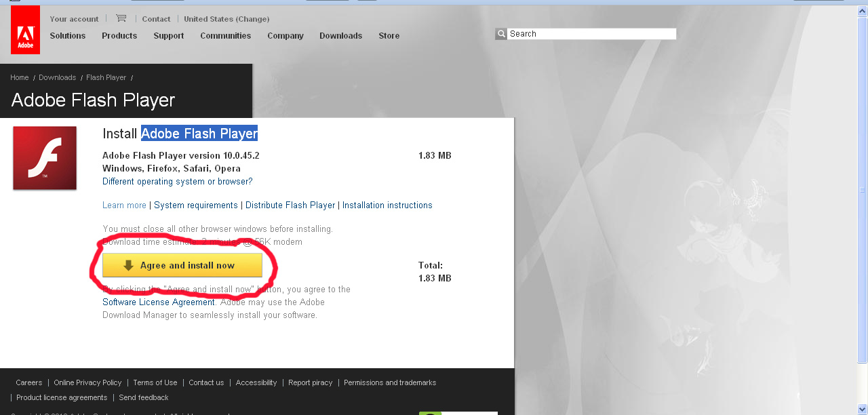Open Careers footer link

click(29, 383)
